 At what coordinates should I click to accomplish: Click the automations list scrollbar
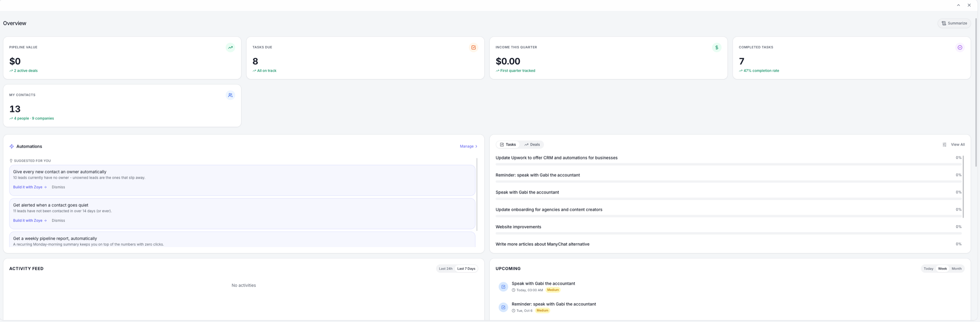(477, 194)
